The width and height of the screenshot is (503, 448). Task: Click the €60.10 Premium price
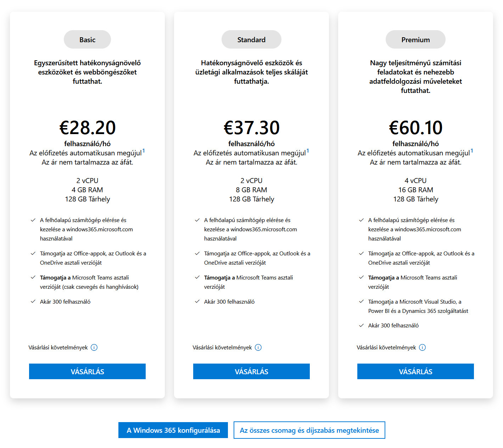click(x=415, y=128)
